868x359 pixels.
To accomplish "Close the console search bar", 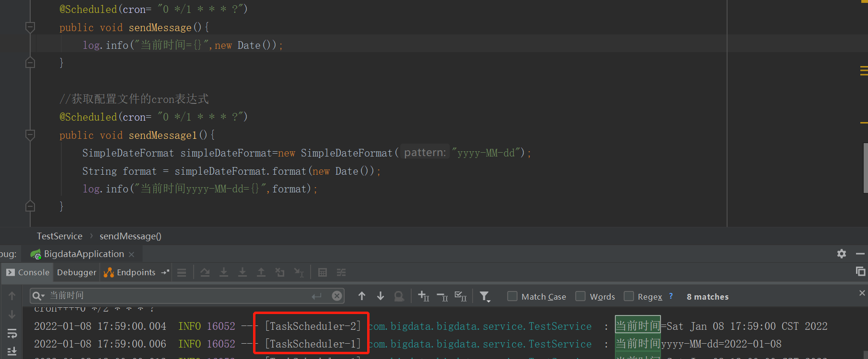I will point(862,293).
